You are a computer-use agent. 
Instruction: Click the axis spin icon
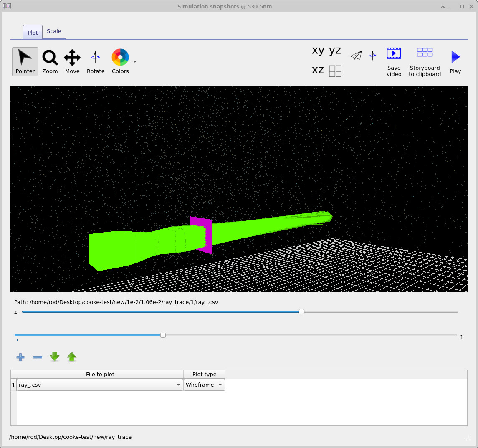(372, 55)
